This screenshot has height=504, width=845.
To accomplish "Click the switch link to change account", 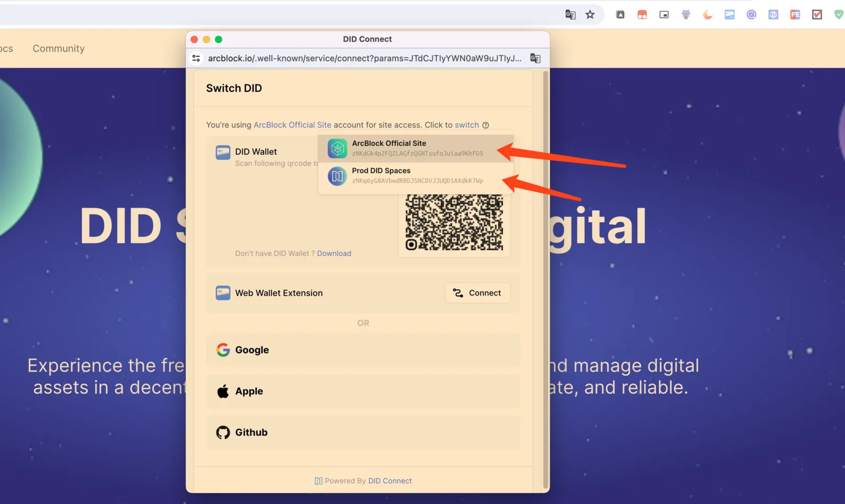I will coord(467,125).
